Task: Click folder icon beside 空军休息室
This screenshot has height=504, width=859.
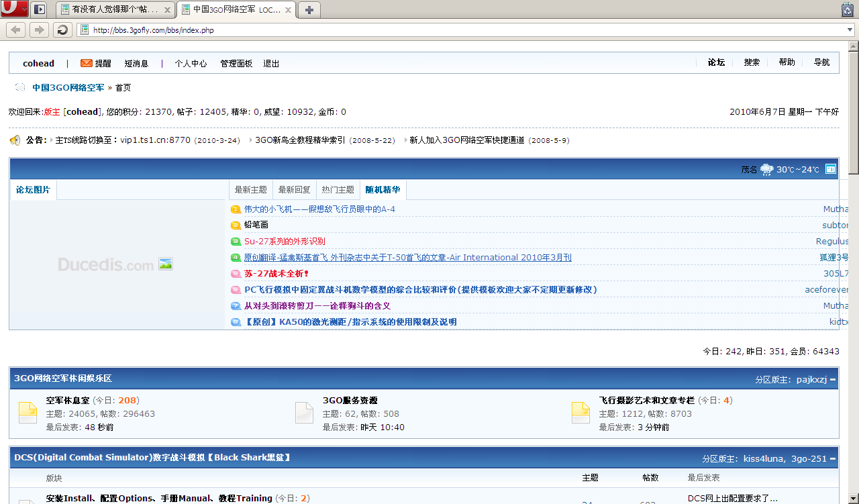Action: (28, 413)
